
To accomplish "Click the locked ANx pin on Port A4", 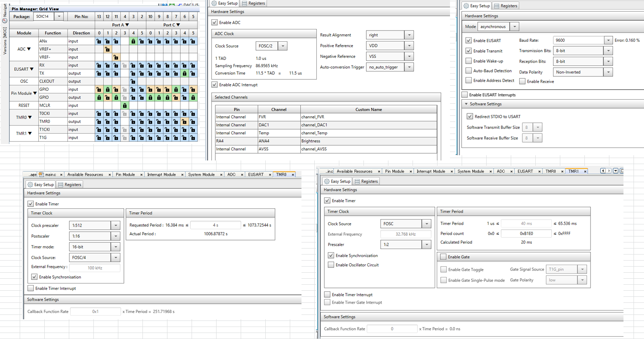I will pos(133,41).
